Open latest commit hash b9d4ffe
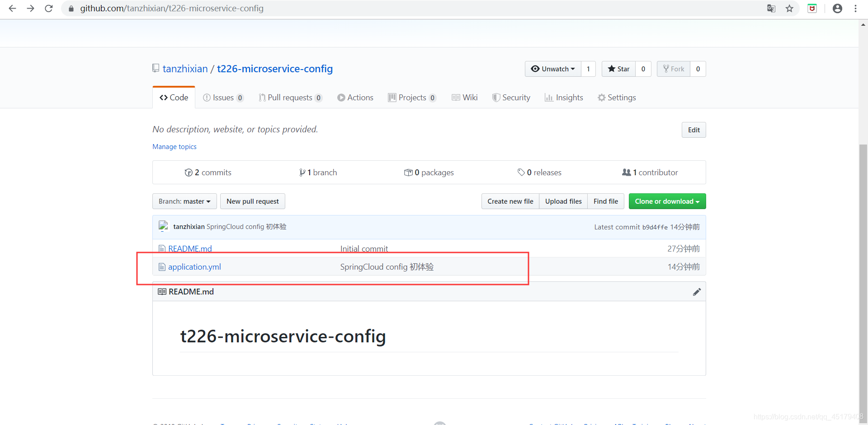This screenshot has width=868, height=425. (x=655, y=227)
